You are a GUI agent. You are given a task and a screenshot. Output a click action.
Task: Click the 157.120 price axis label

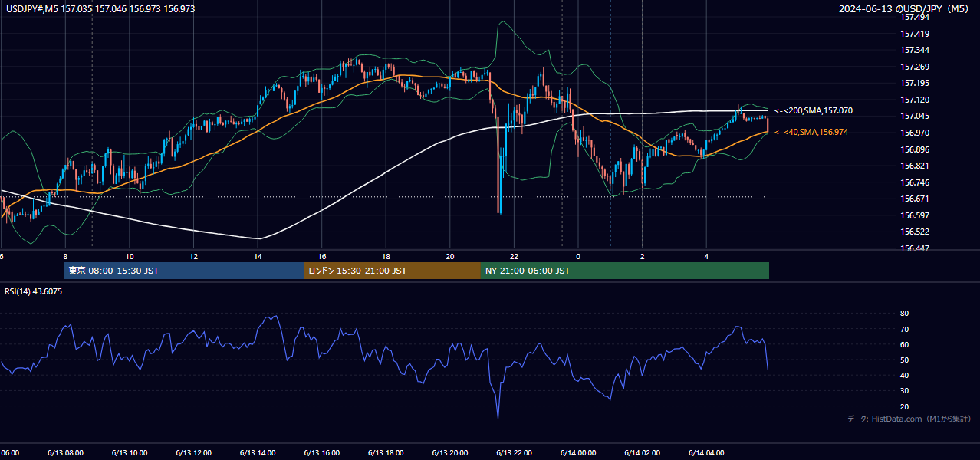916,100
